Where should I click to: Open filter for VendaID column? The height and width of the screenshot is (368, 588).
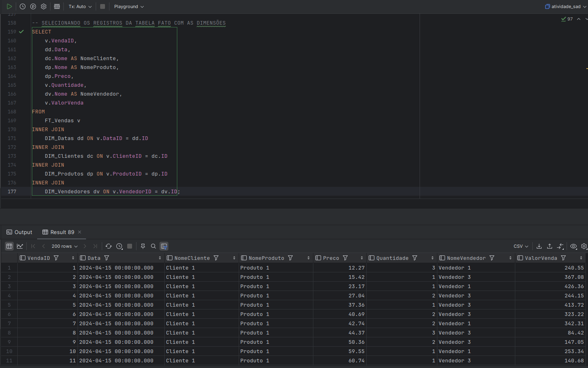(56, 258)
